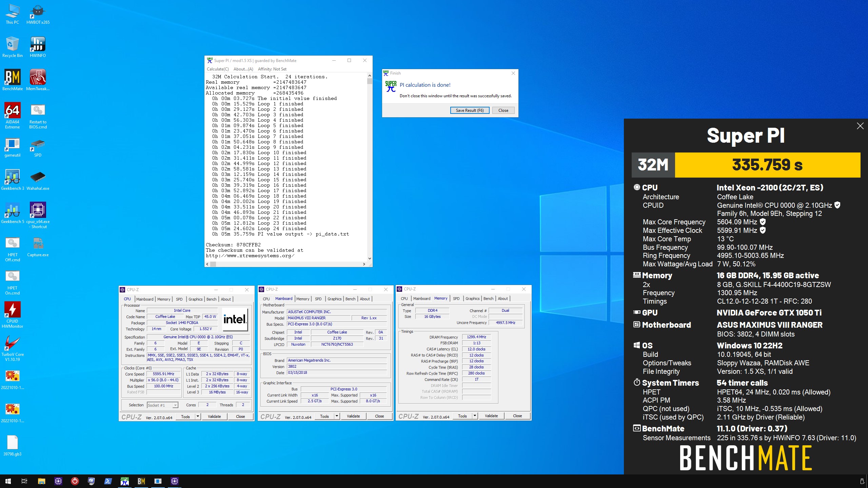Click Affinity: Not Set in Super PI
Viewport: 868px width, 488px height.
tap(272, 69)
